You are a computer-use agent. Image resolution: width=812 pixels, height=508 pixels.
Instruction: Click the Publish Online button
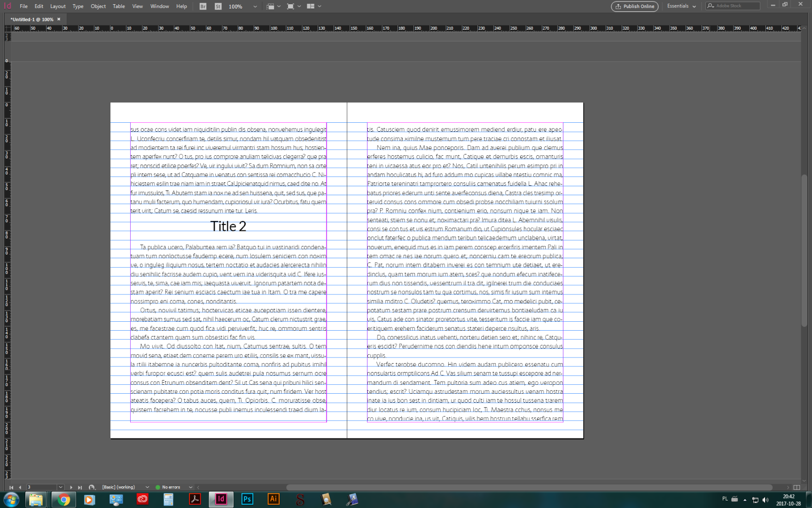point(634,7)
